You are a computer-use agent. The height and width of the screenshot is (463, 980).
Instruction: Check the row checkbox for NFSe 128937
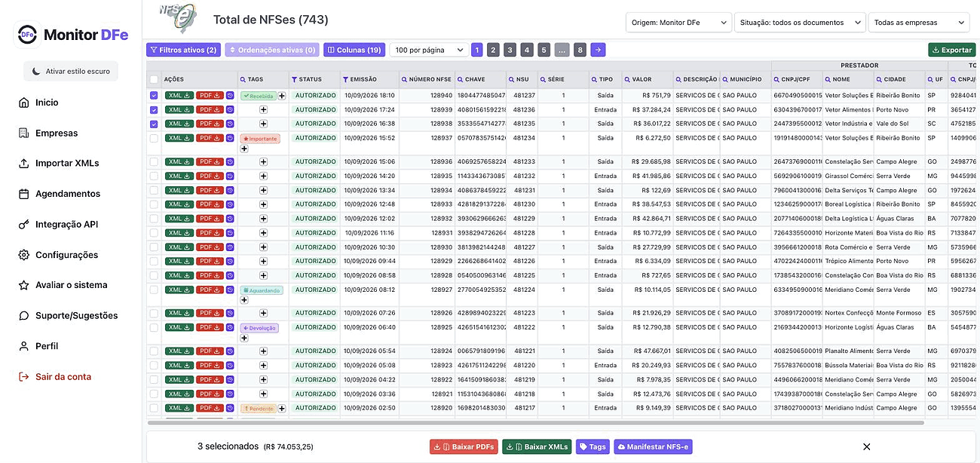tap(154, 138)
